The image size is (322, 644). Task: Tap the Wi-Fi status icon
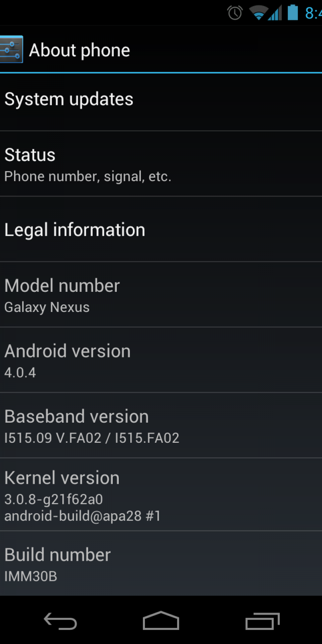[258, 13]
